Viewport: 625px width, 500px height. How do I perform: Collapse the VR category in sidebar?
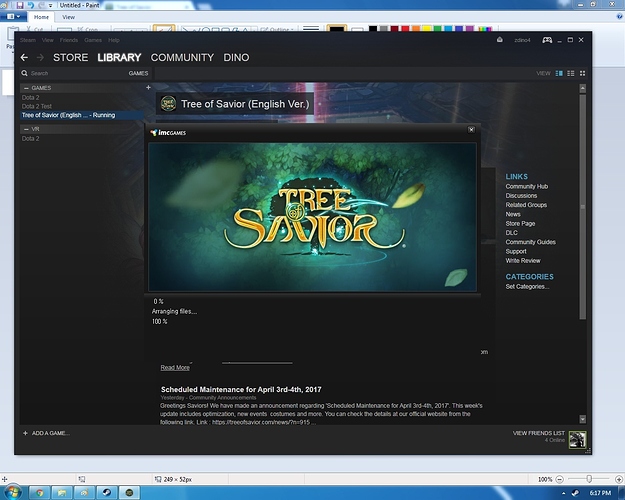pos(26,129)
